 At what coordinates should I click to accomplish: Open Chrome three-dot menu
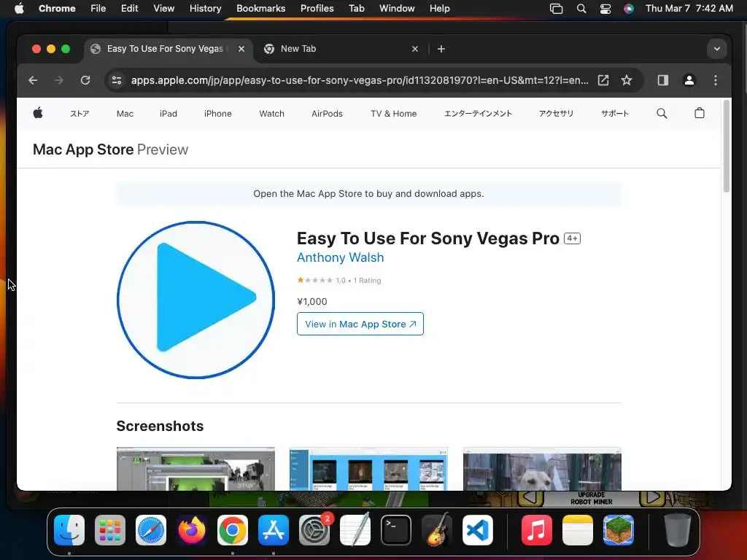(x=715, y=80)
